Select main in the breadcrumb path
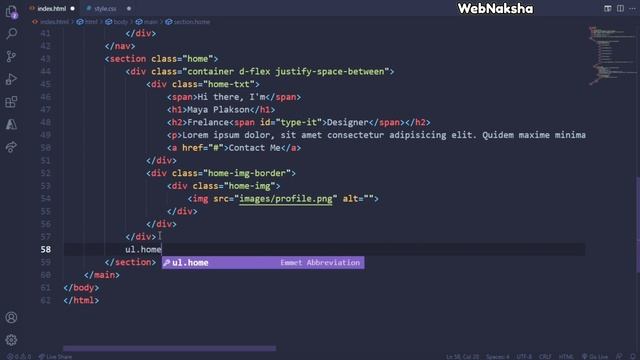Image resolution: width=640 pixels, height=360 pixels. point(150,22)
